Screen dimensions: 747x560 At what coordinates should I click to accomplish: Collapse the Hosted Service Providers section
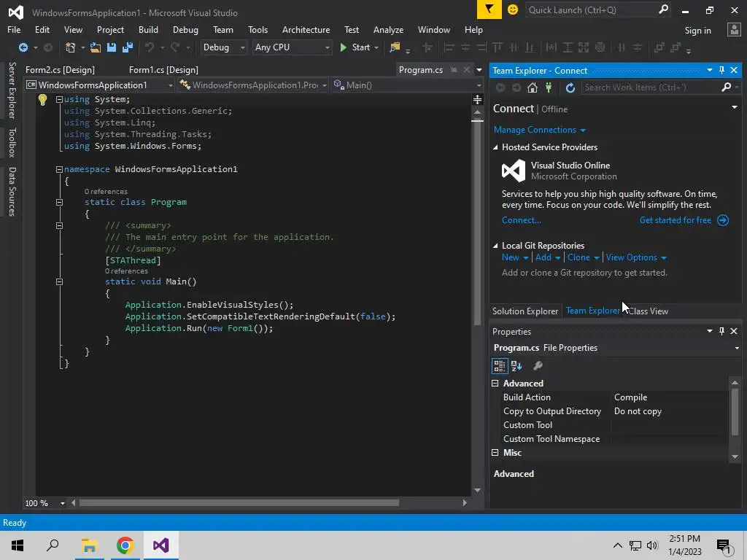[x=495, y=147]
